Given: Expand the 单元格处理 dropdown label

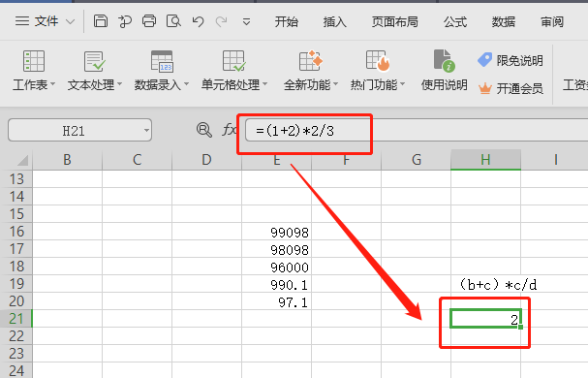Looking at the screenshot, I should pos(234,85).
